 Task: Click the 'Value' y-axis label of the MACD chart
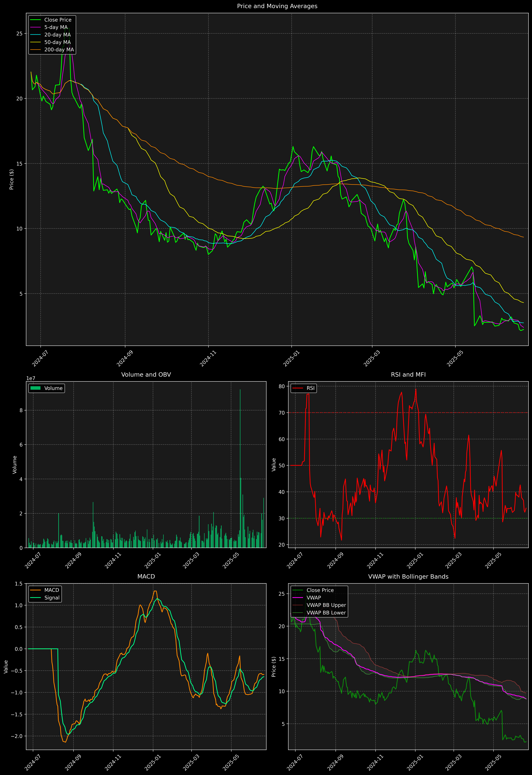pyautogui.click(x=6, y=667)
